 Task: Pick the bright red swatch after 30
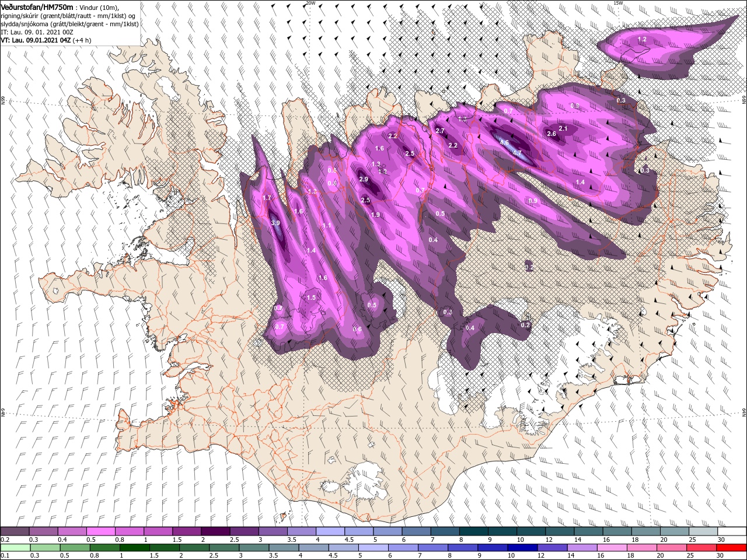[732, 547]
